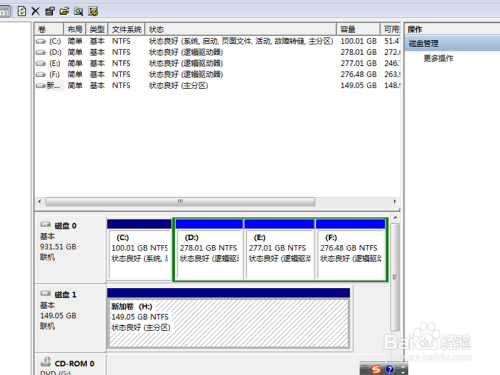
Task: Sort by the 卷 column header
Action: pos(49,29)
